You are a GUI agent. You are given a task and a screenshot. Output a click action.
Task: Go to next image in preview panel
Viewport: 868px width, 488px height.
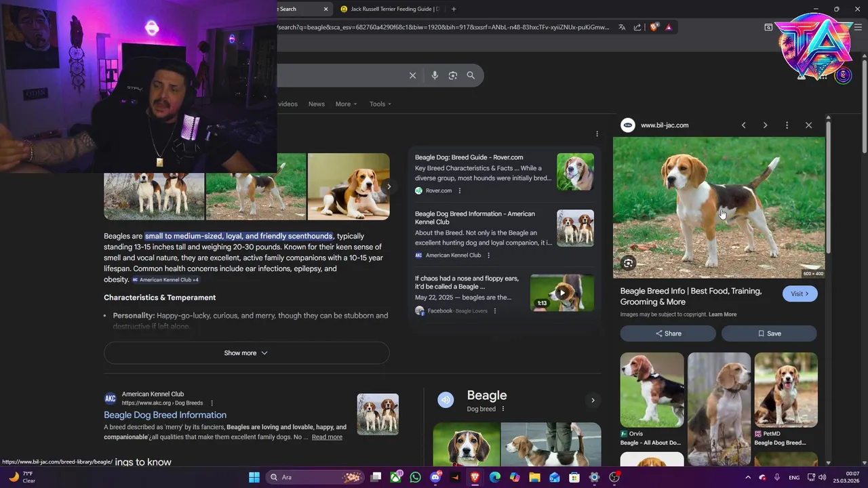pyautogui.click(x=765, y=125)
